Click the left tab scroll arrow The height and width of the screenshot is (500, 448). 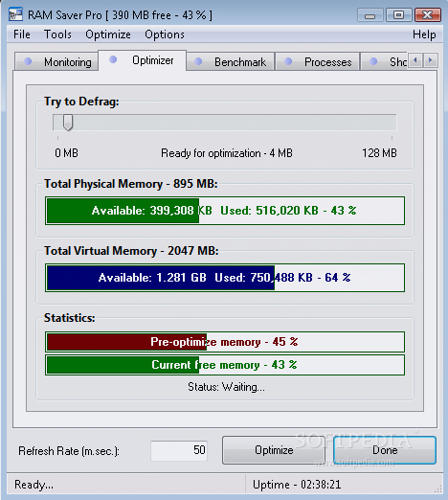[415, 60]
